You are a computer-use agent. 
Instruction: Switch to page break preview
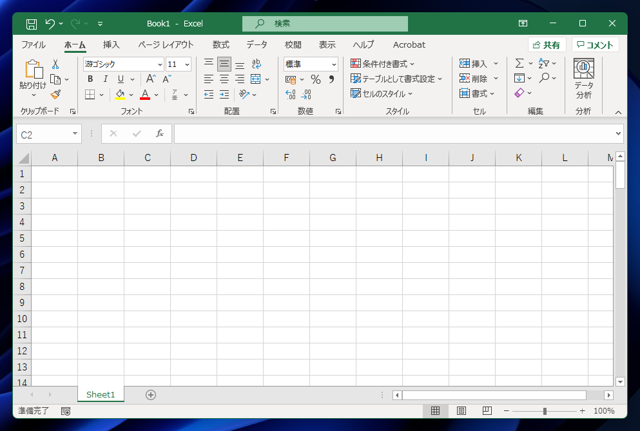[x=487, y=411]
